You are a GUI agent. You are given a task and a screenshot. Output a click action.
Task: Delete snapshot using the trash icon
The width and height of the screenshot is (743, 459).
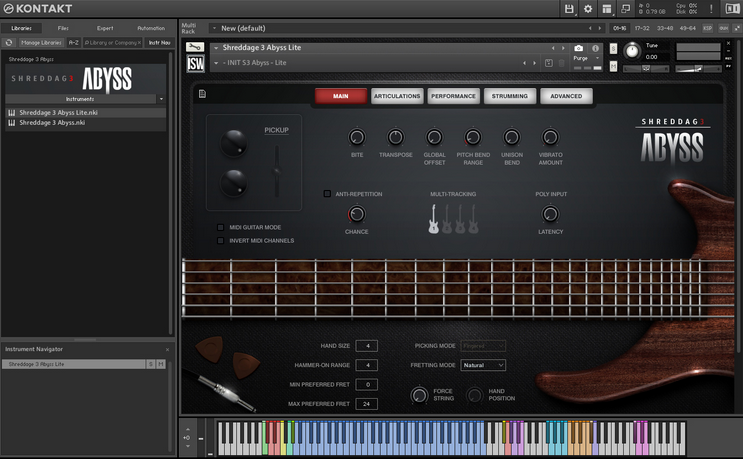pyautogui.click(x=561, y=63)
